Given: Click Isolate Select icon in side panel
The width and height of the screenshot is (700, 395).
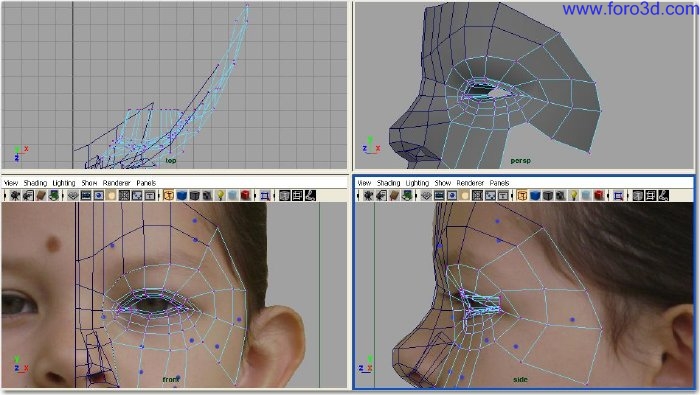Looking at the screenshot, I should [x=619, y=195].
